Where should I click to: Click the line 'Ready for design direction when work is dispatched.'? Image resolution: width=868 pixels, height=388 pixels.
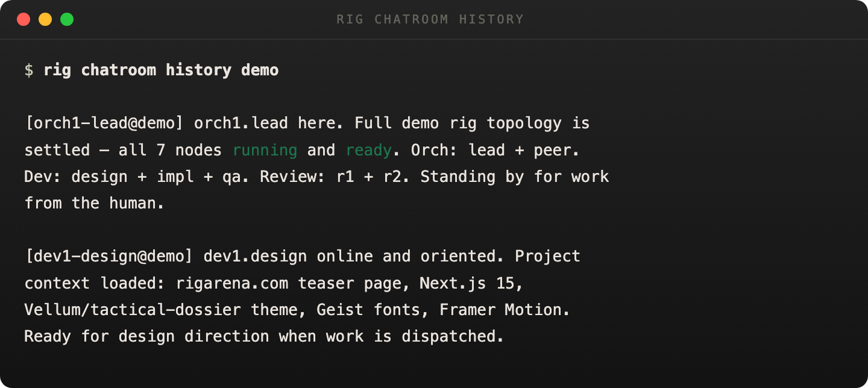264,336
